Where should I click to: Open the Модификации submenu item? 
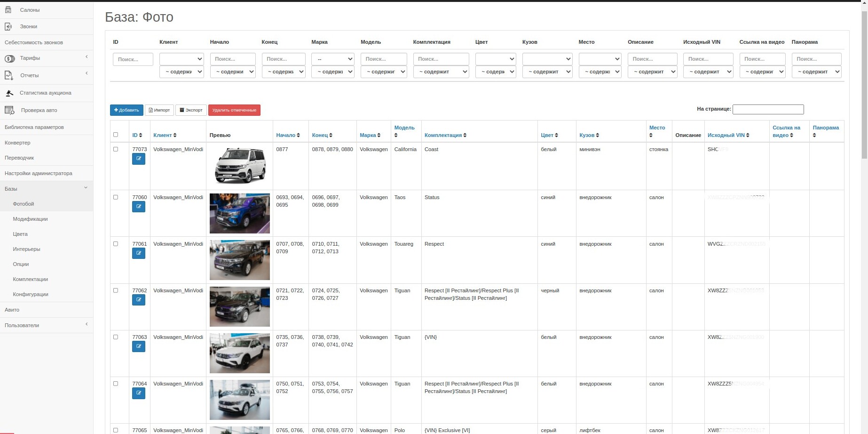pyautogui.click(x=30, y=219)
